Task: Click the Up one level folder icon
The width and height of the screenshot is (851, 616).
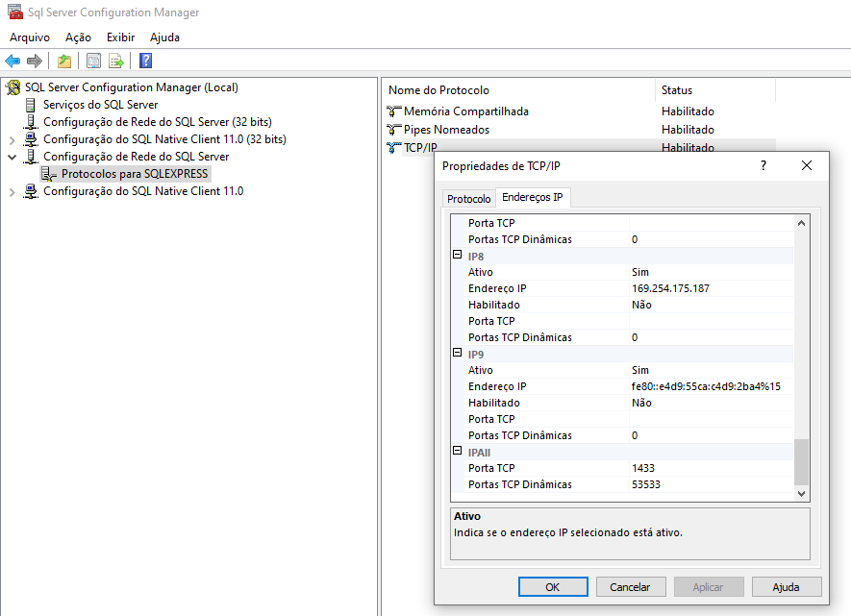Action: tap(64, 61)
